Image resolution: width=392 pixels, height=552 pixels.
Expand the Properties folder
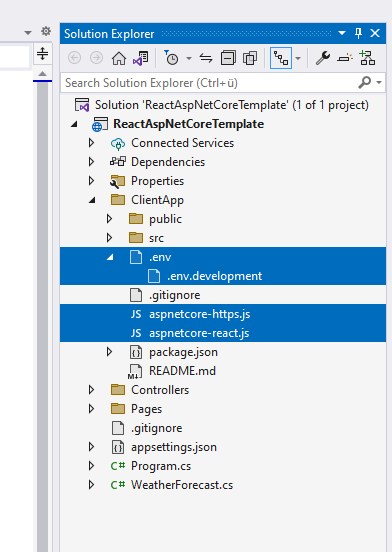pos(91,181)
